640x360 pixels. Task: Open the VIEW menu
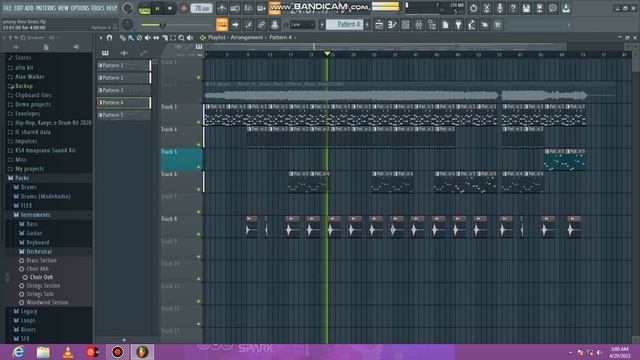[x=63, y=8]
